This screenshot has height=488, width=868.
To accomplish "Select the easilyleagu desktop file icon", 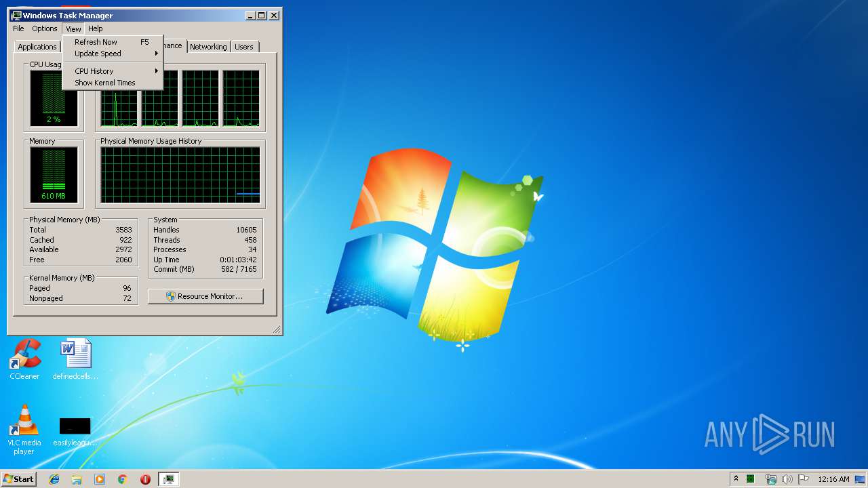I will pyautogui.click(x=75, y=431).
